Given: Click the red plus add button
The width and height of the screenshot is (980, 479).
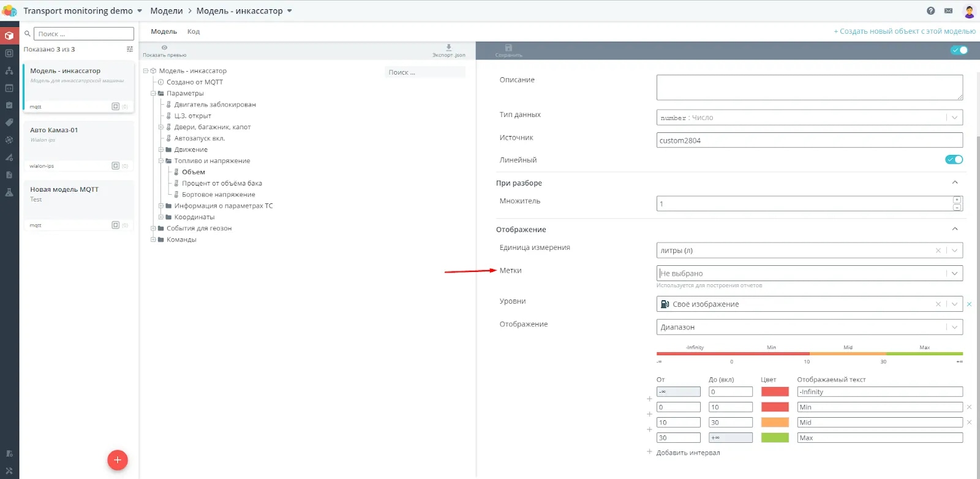Looking at the screenshot, I should (x=118, y=460).
